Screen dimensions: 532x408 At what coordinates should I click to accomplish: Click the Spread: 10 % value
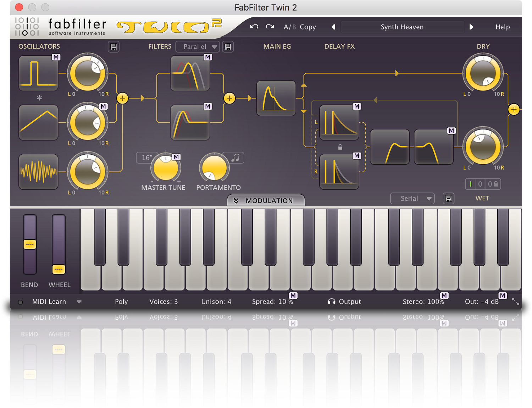click(272, 302)
